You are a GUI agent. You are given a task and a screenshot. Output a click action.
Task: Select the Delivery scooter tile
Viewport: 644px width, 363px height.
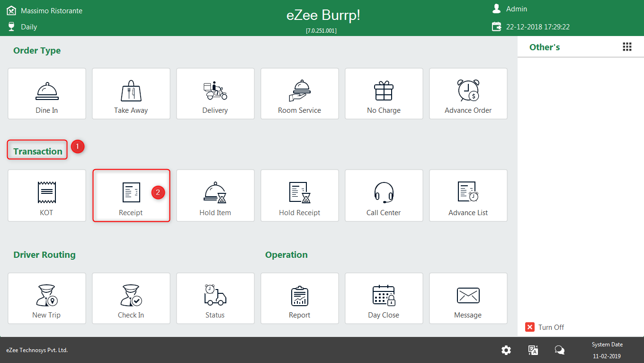pyautogui.click(x=215, y=93)
